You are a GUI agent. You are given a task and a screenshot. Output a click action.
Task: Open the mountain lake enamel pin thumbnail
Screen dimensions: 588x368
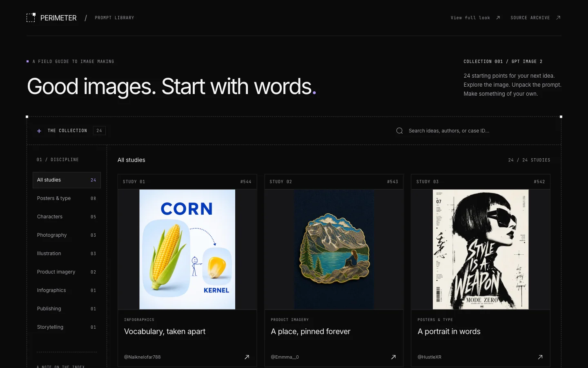click(334, 249)
